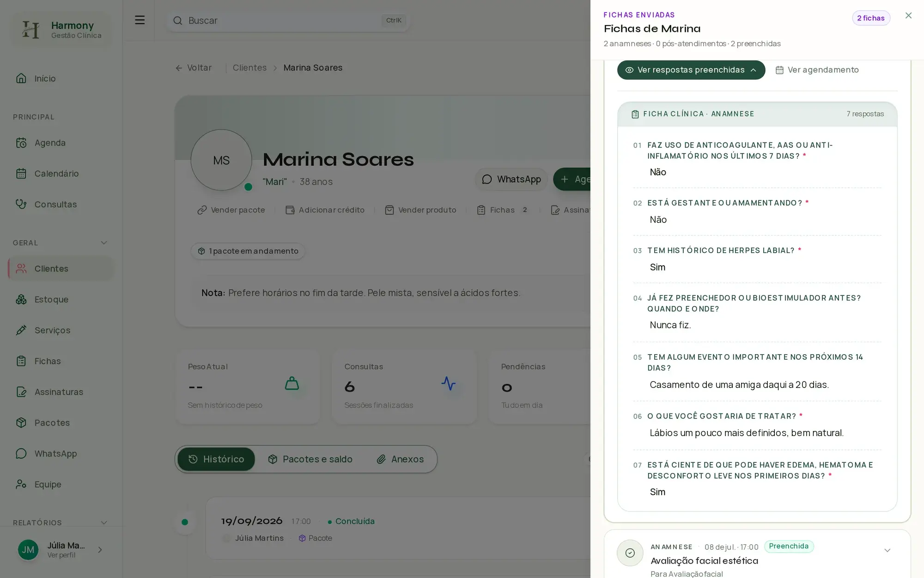The image size is (924, 578).
Task: Collapse Ver respostas preenchidas button
Action: (x=691, y=70)
